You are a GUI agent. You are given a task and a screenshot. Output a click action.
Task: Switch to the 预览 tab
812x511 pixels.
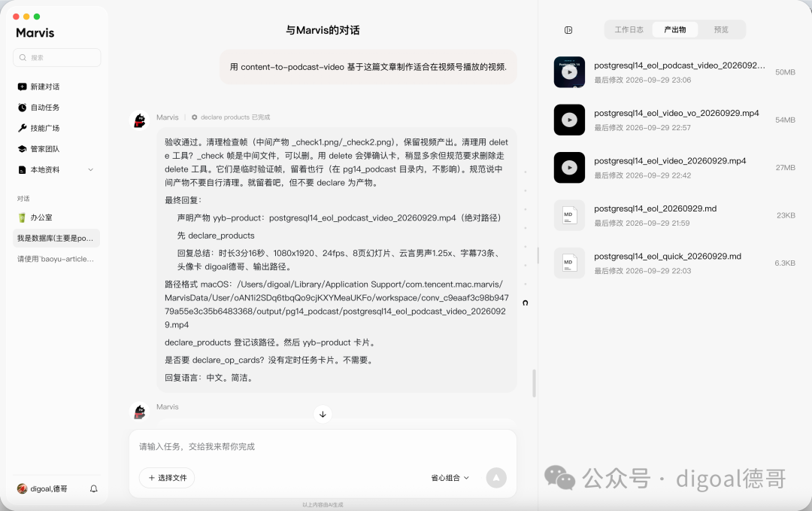coord(721,29)
